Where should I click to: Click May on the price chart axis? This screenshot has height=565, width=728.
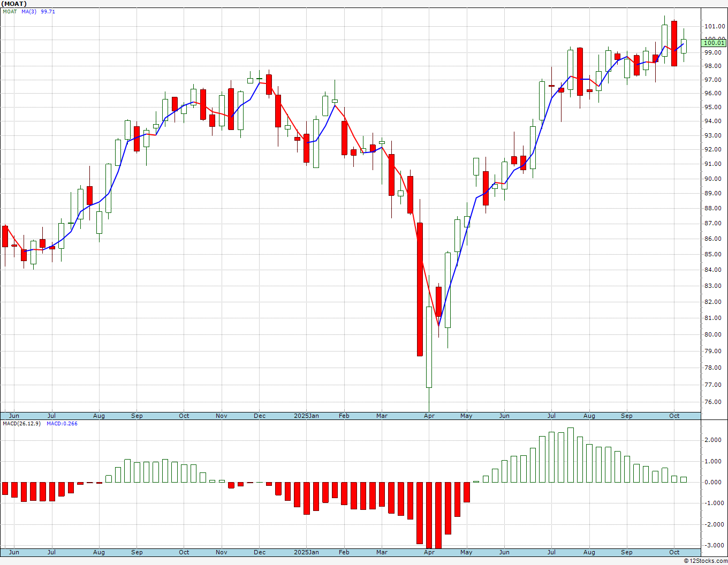tap(466, 416)
